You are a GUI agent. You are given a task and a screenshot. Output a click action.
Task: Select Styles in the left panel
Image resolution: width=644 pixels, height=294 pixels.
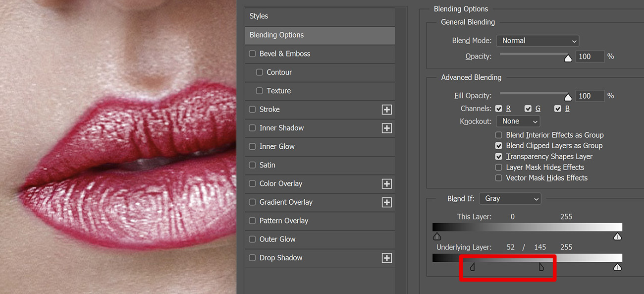click(320, 16)
